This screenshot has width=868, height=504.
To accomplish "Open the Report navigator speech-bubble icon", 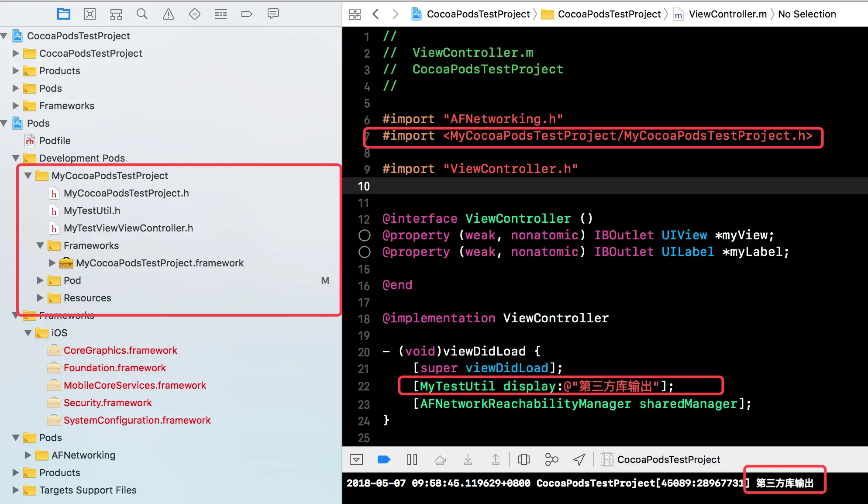I will pos(273,14).
